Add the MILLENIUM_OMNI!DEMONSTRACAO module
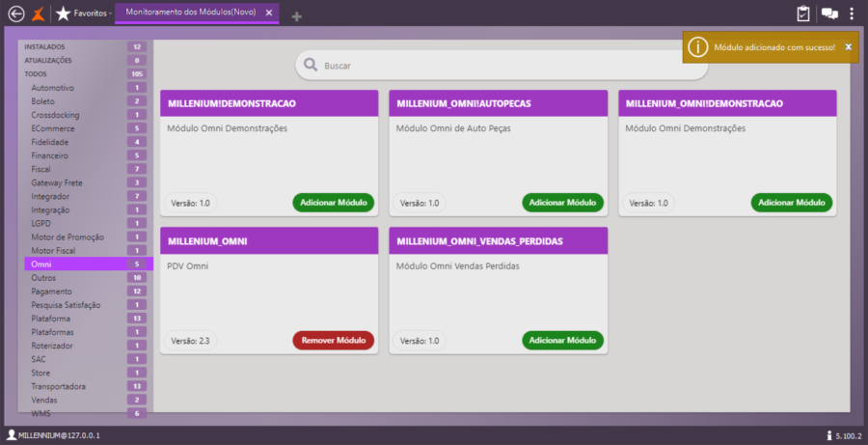 (792, 203)
